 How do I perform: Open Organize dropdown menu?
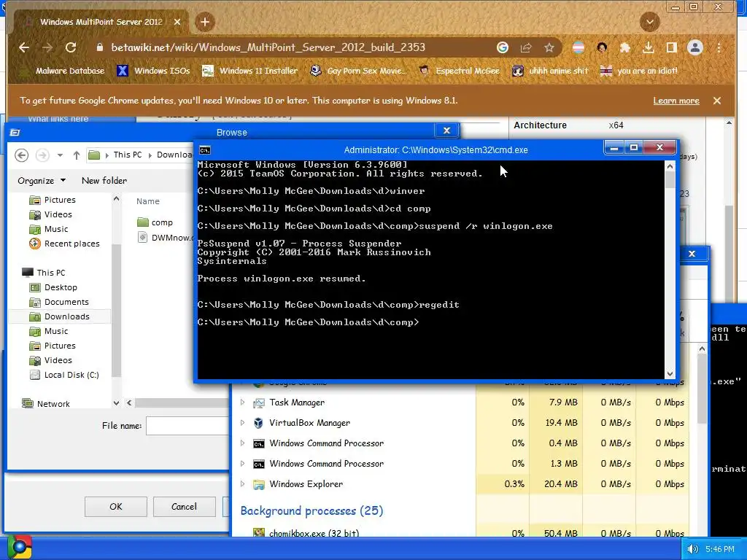[42, 181]
